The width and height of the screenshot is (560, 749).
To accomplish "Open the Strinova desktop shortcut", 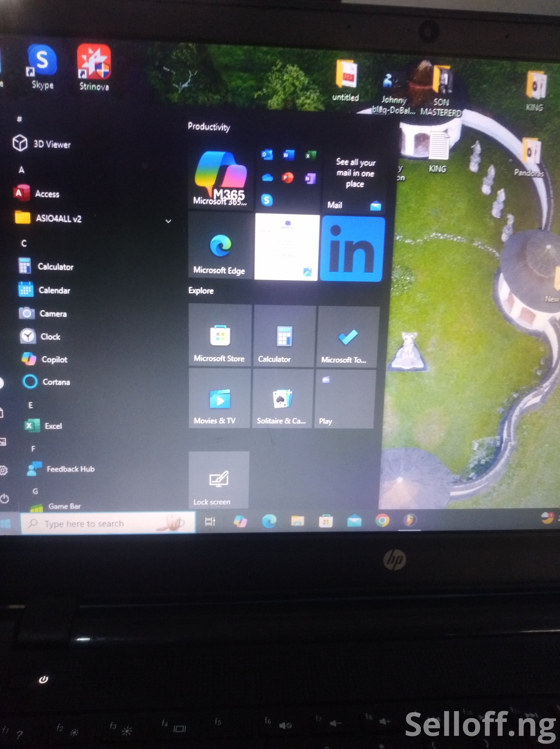I will tap(94, 68).
